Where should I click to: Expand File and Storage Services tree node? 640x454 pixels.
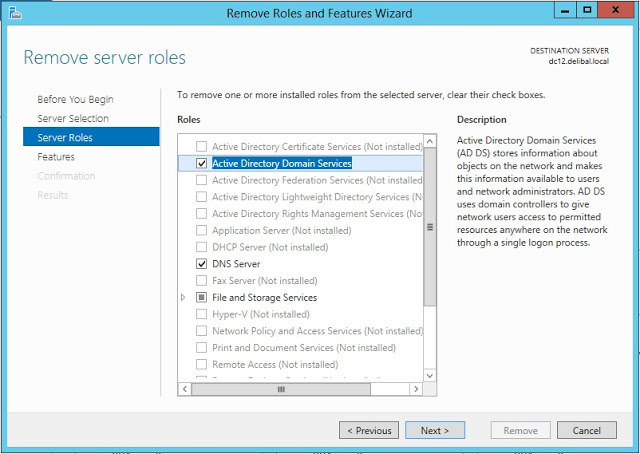pos(183,298)
